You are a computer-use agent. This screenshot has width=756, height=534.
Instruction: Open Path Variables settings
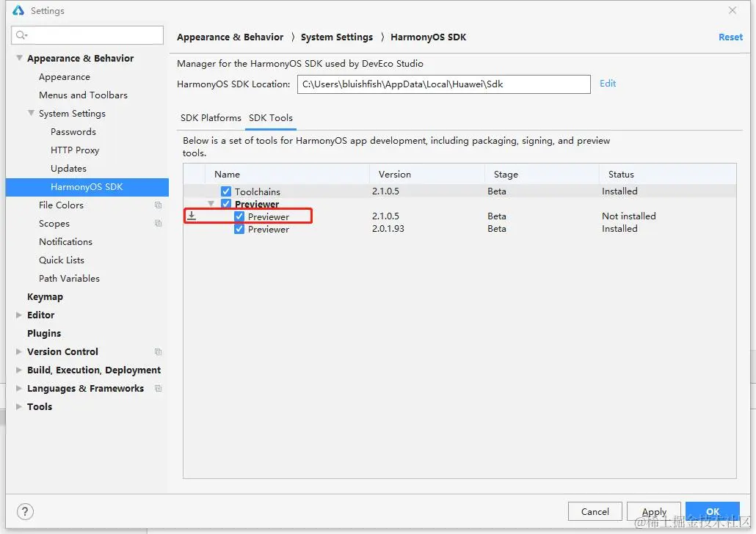coord(69,278)
